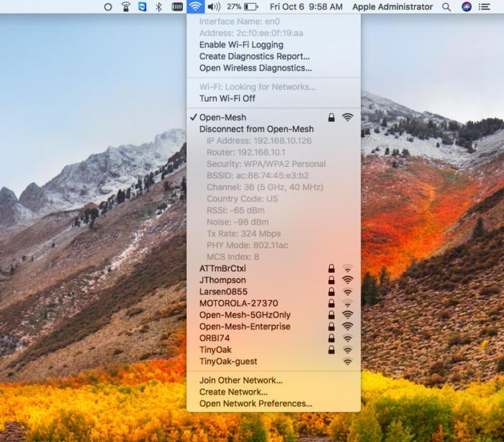Click Wi-Fi: Looking for Networks status
The image size is (504, 442).
[x=274, y=87]
